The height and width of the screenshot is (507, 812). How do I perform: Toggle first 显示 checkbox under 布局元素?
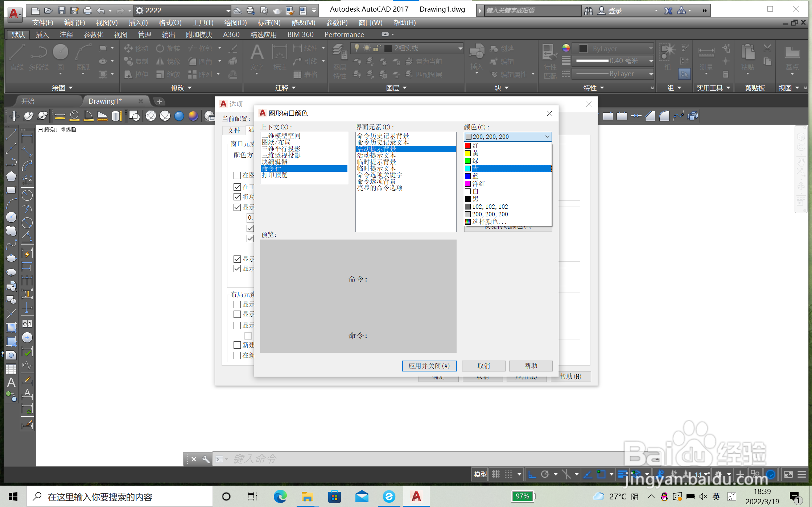point(237,304)
